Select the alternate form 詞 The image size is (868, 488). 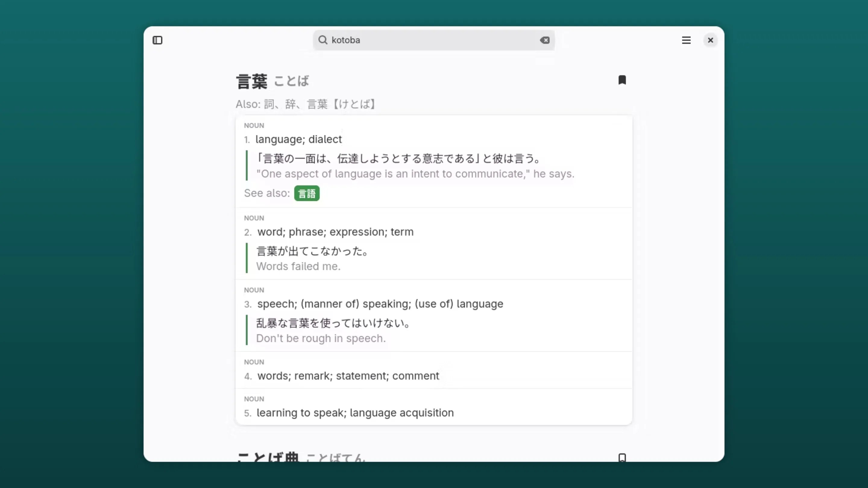click(x=269, y=104)
